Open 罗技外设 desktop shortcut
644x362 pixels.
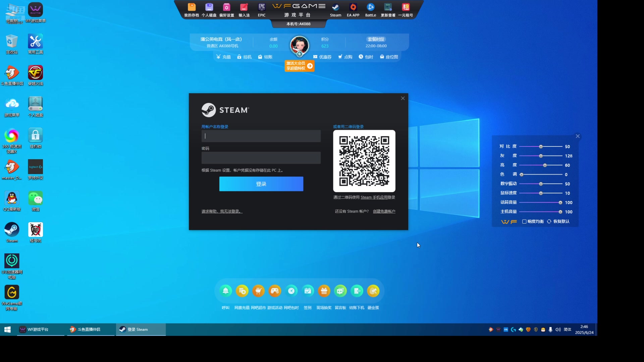click(36, 170)
